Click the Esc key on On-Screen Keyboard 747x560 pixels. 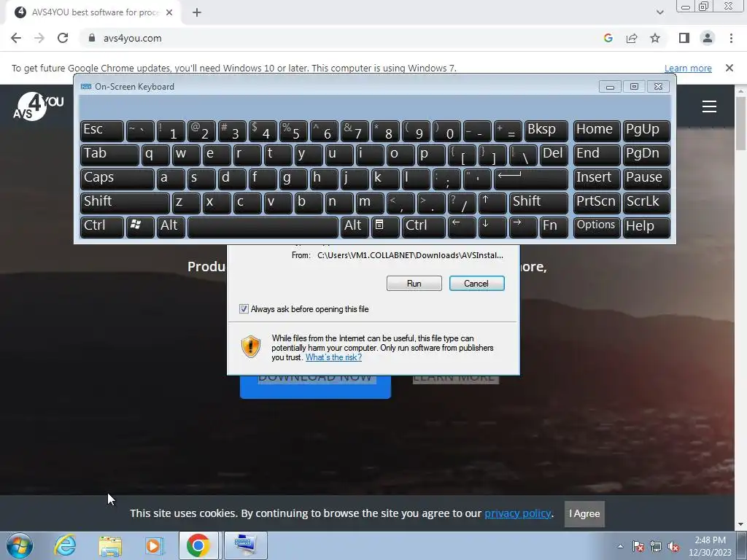(x=102, y=131)
